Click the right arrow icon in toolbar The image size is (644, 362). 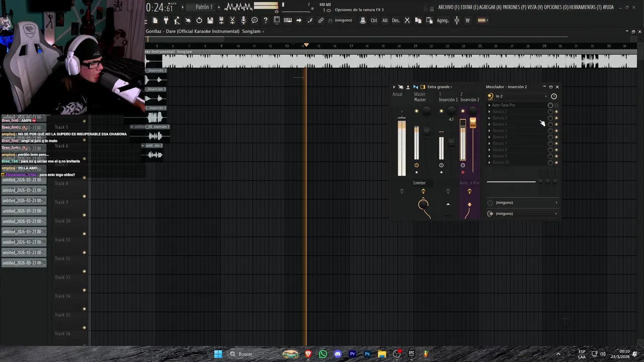pyautogui.click(x=299, y=21)
